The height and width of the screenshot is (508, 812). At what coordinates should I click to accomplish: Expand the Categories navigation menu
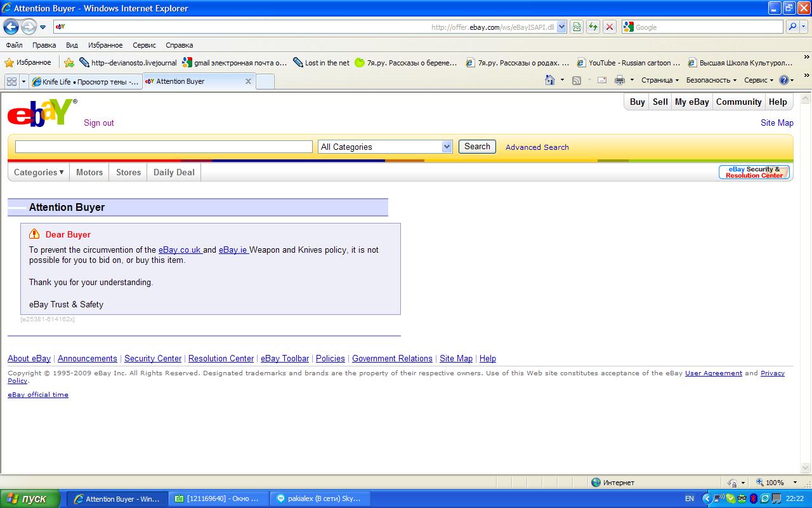pos(39,172)
